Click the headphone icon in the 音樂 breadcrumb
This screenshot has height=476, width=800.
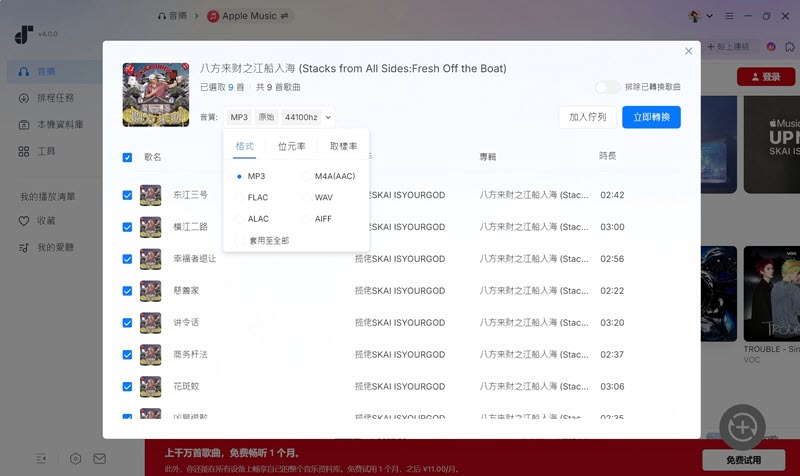(x=162, y=16)
